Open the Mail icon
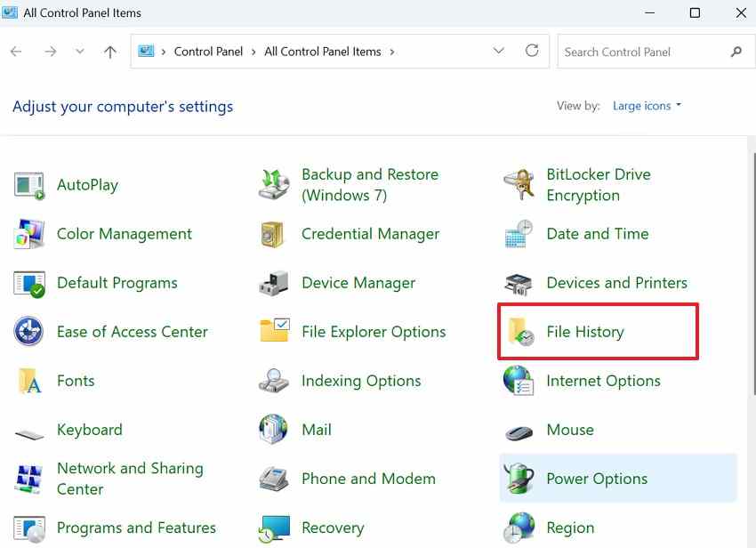756x548 pixels. click(273, 429)
